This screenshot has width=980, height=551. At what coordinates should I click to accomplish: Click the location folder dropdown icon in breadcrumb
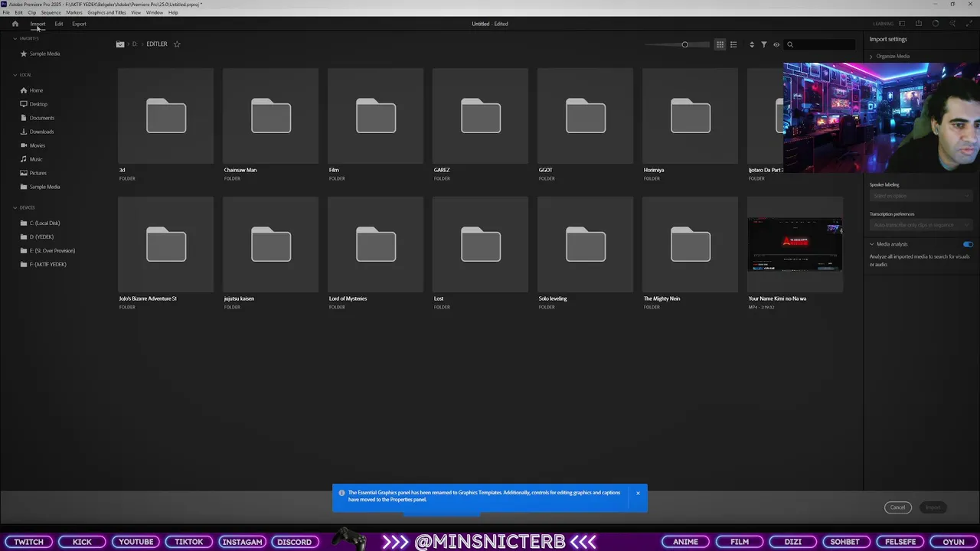tap(120, 44)
